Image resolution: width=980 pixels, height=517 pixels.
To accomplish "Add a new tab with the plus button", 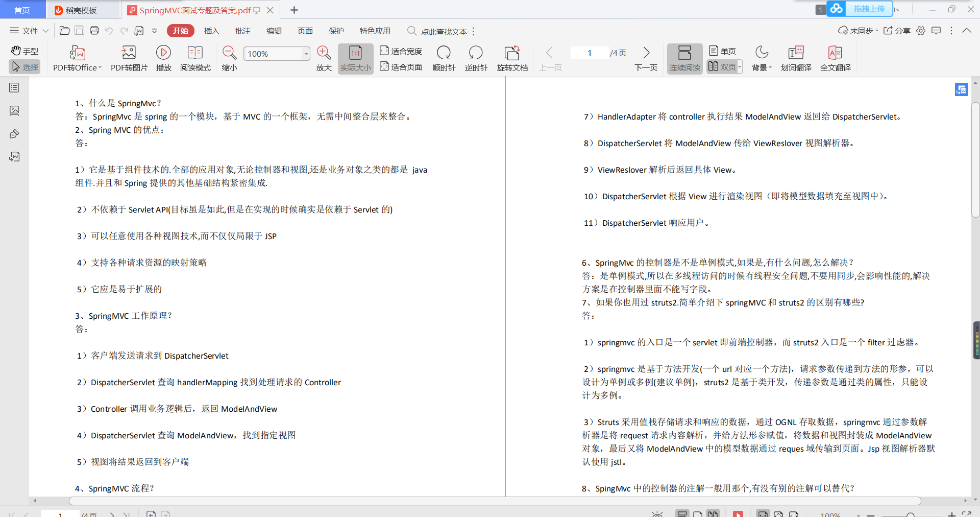I will 294,10.
